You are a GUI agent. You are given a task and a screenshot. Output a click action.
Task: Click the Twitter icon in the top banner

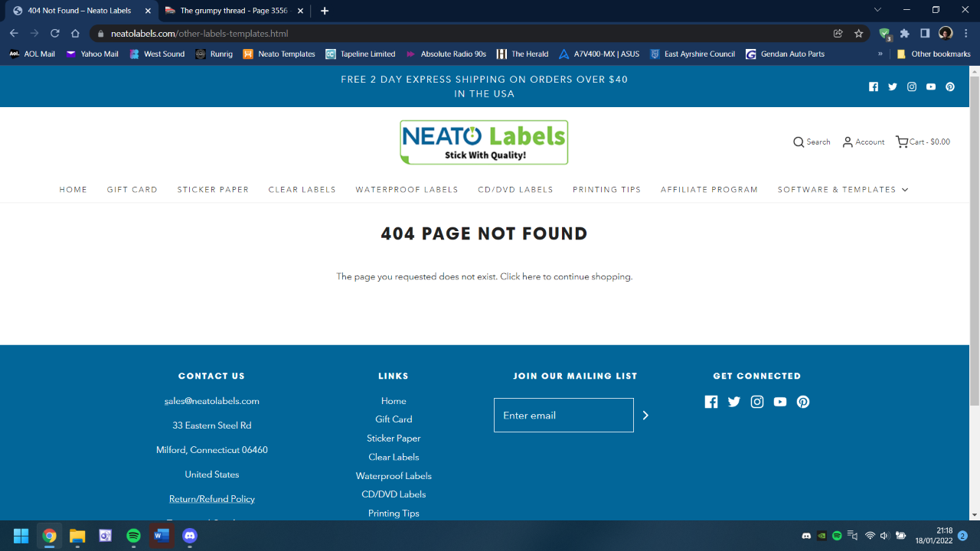pyautogui.click(x=893, y=86)
